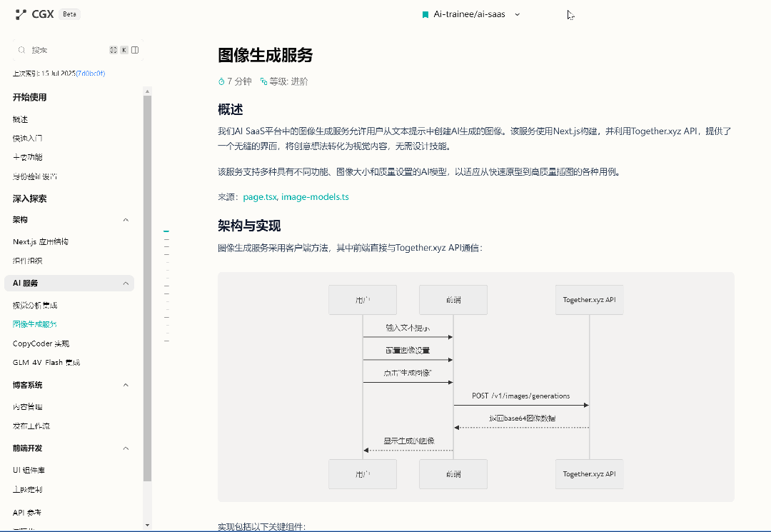Open the Ai-trainee/ai-saas repository dropdown

(518, 14)
